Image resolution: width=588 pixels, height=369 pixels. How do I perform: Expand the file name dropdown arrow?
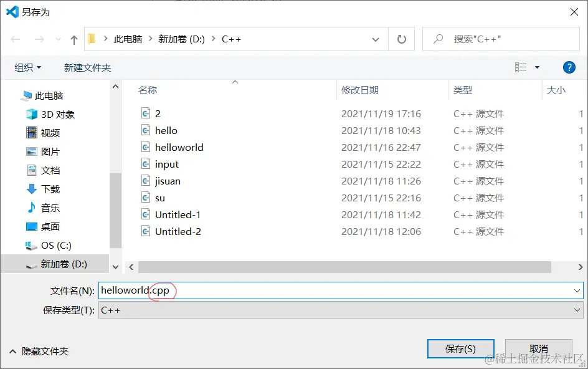point(579,290)
